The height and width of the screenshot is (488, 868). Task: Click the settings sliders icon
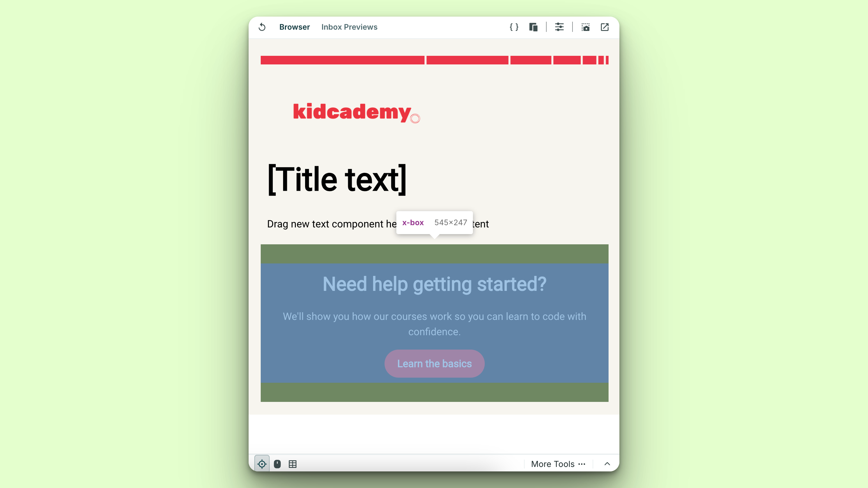(559, 27)
